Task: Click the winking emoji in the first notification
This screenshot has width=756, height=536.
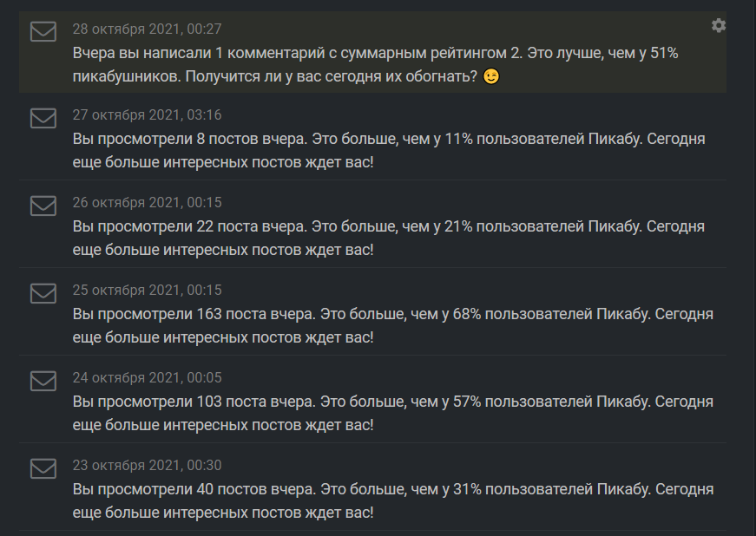Action: (491, 77)
